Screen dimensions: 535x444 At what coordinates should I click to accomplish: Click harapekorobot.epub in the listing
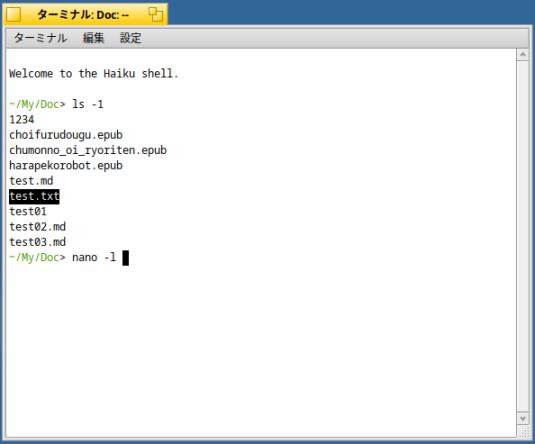coord(66,166)
